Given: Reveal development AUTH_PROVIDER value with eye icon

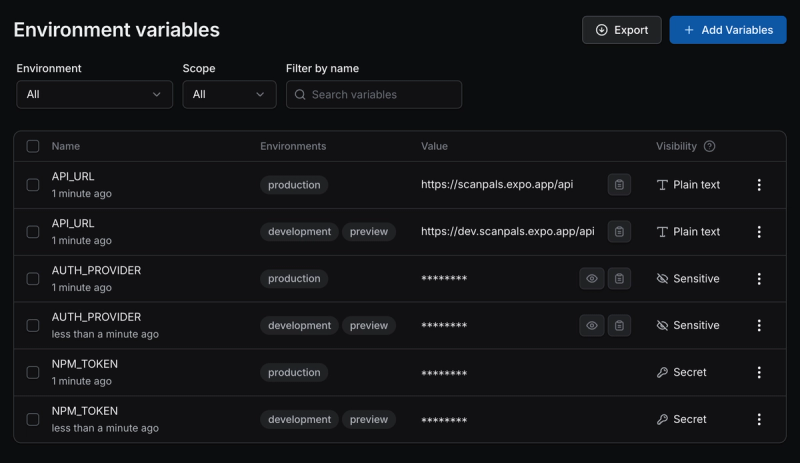Looking at the screenshot, I should pyautogui.click(x=592, y=326).
